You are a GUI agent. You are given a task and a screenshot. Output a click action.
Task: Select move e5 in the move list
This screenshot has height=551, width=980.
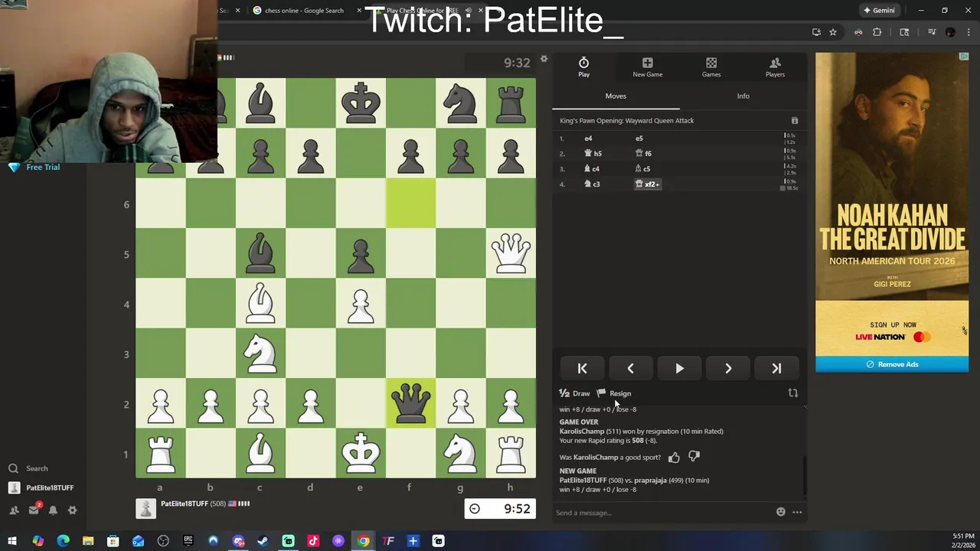coord(639,139)
